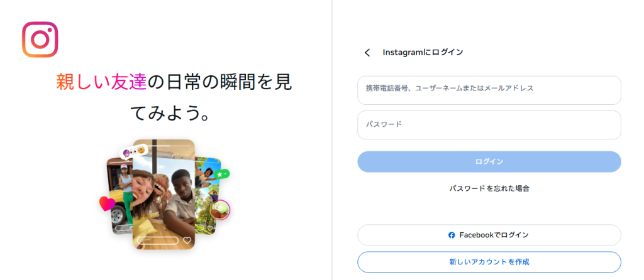Click the heart outline on center story card
The width and height of the screenshot is (644, 280).
[x=187, y=240]
